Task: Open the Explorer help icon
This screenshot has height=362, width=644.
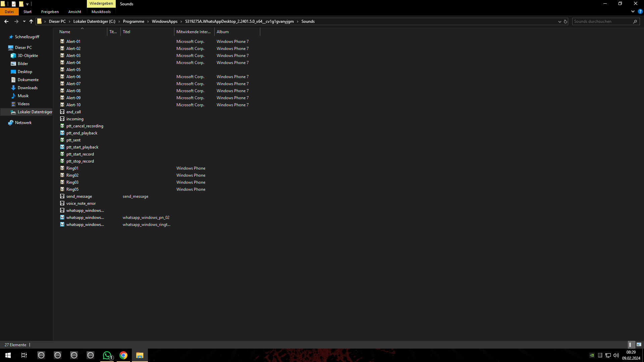Action: pos(640,11)
